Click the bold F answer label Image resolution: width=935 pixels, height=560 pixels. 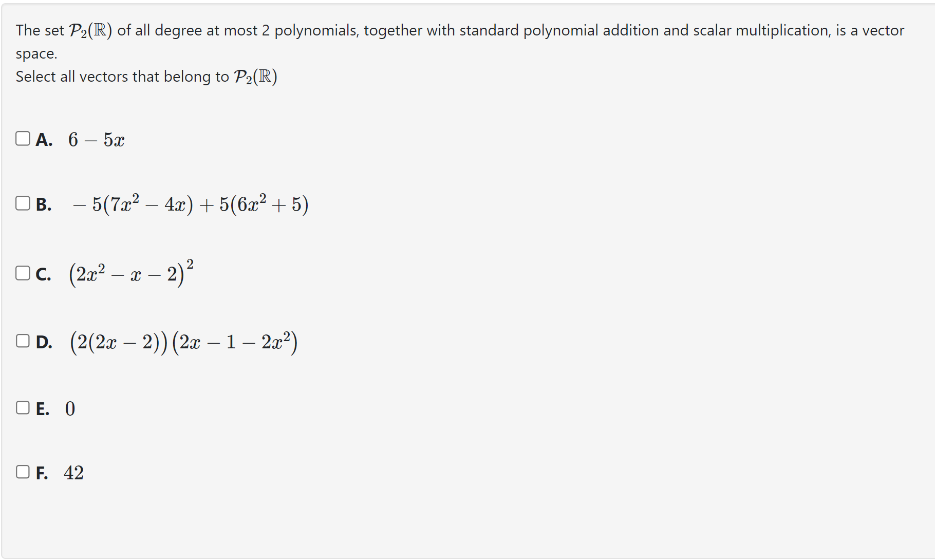42,472
